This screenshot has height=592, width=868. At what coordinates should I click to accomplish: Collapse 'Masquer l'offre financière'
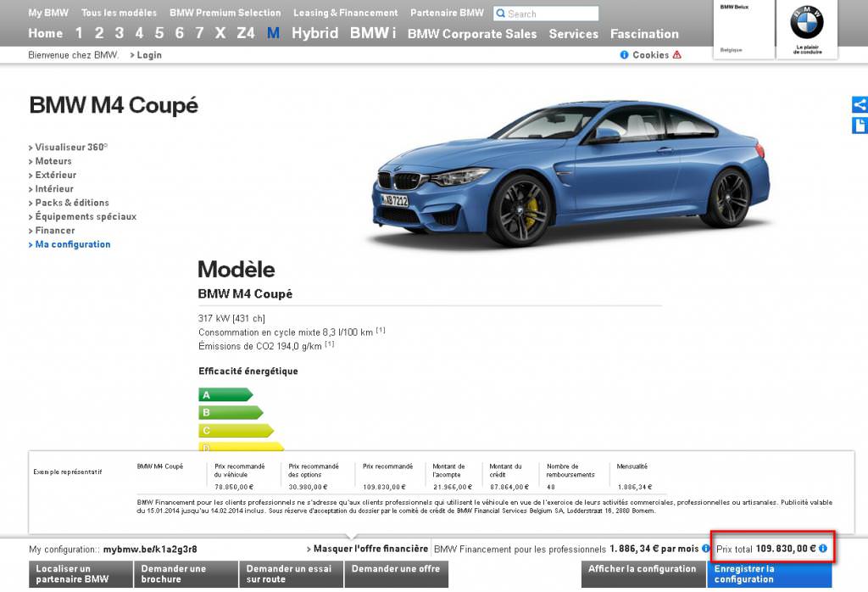click(x=370, y=548)
